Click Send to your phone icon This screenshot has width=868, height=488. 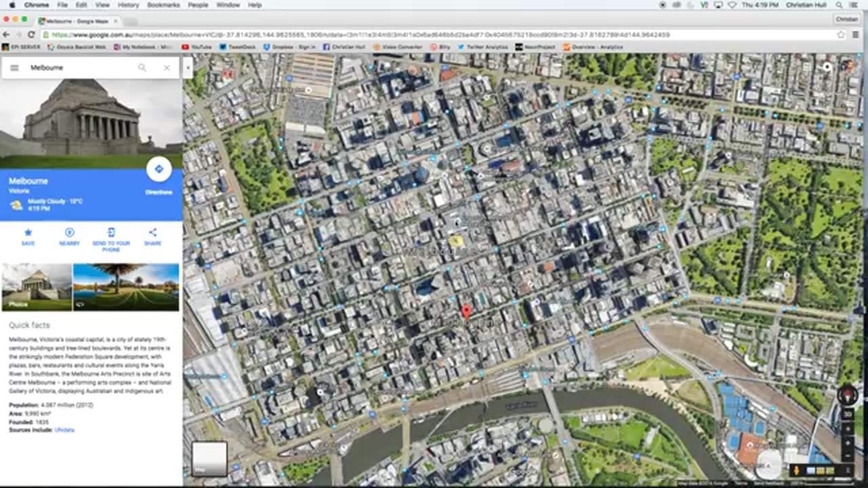click(111, 232)
